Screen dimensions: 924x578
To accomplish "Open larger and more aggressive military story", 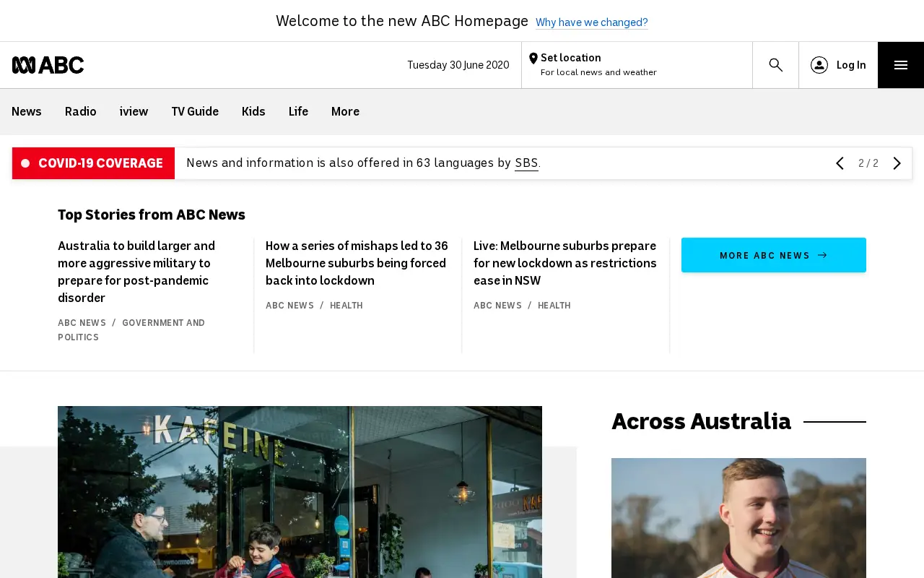I will tap(136, 272).
